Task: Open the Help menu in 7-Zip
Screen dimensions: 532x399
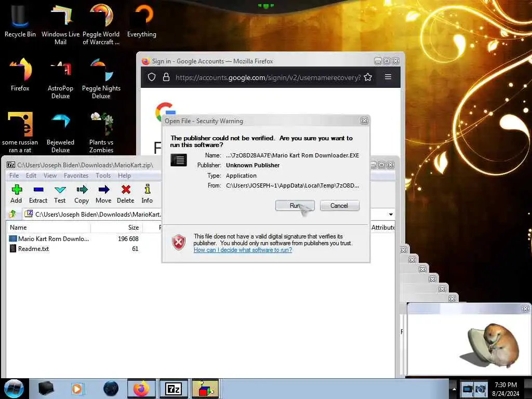Action: coord(124,176)
